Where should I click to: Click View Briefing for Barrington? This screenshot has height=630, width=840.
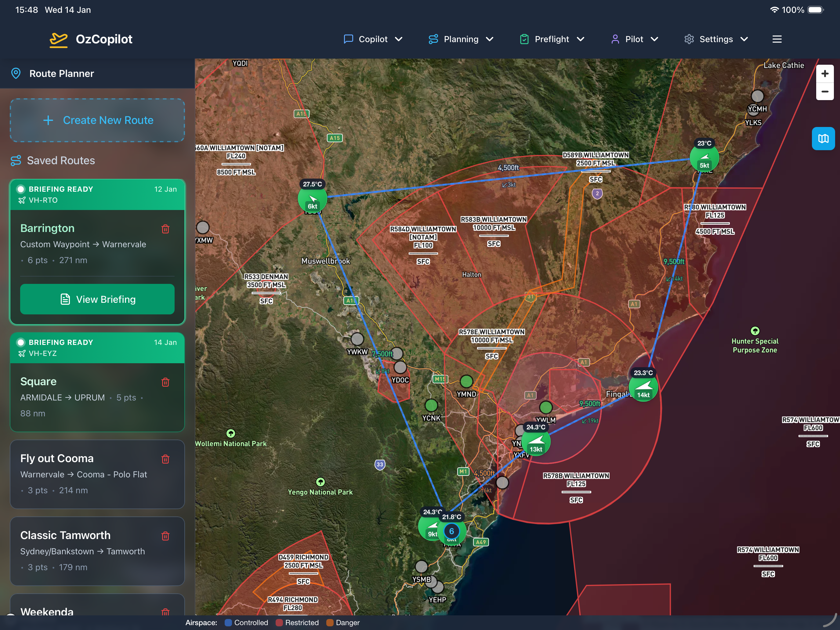pos(97,299)
